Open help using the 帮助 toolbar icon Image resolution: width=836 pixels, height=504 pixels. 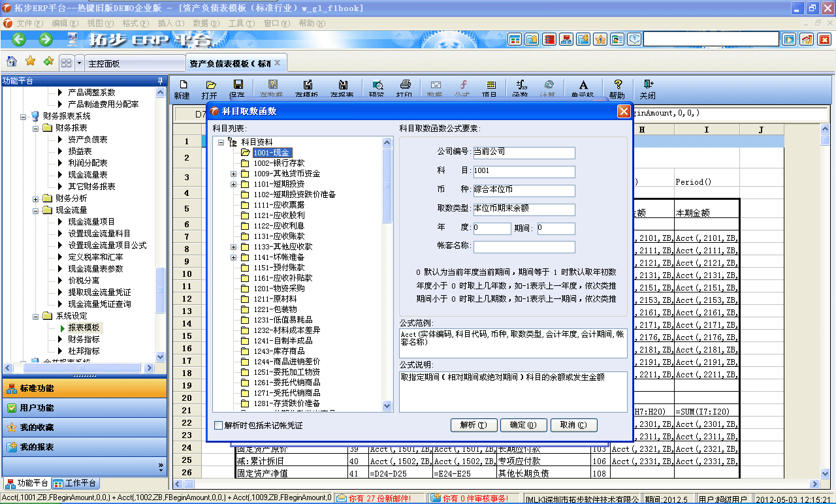[617, 87]
